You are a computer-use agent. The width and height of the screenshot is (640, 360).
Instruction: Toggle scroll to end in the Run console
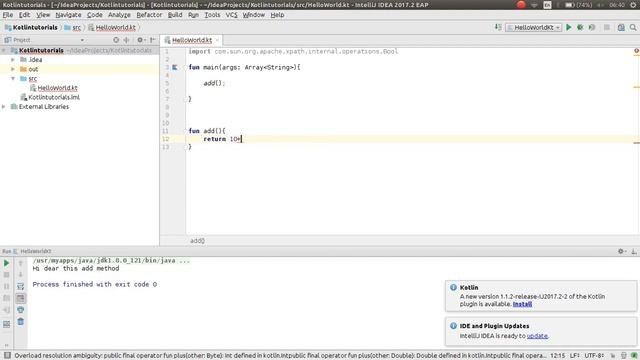(x=20, y=298)
